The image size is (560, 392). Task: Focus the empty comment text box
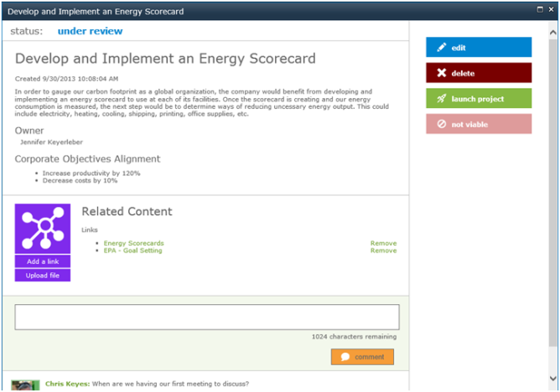click(206, 317)
